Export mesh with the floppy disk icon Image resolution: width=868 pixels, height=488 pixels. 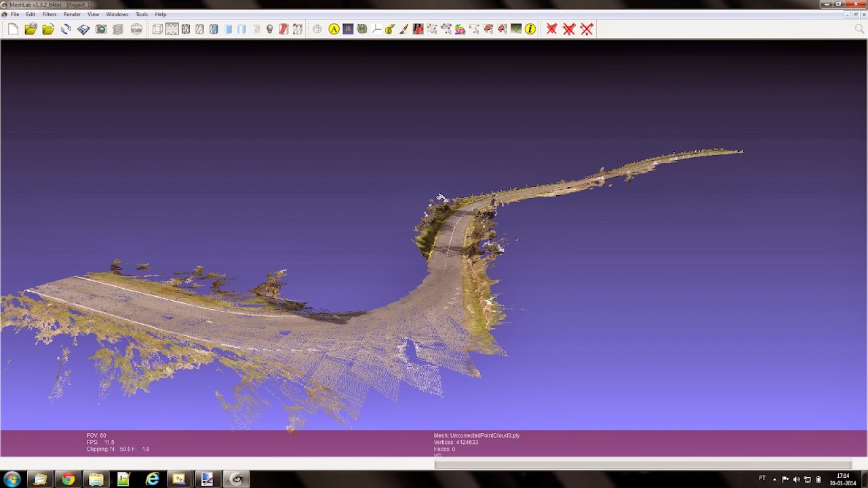coord(83,29)
